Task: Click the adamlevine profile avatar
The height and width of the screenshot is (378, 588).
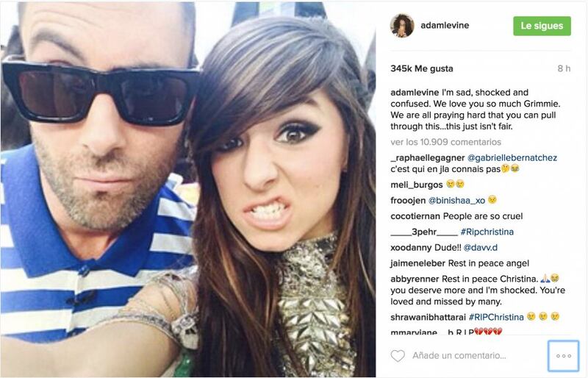Action: click(402, 26)
